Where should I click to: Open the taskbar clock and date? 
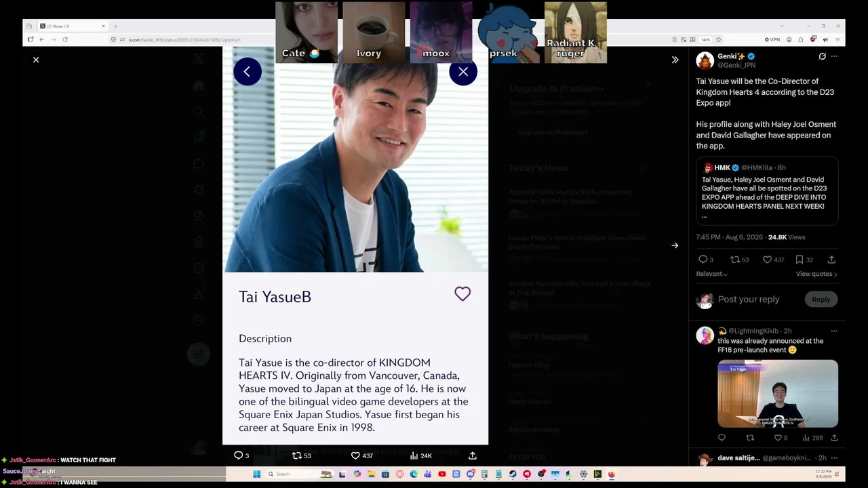point(823,474)
